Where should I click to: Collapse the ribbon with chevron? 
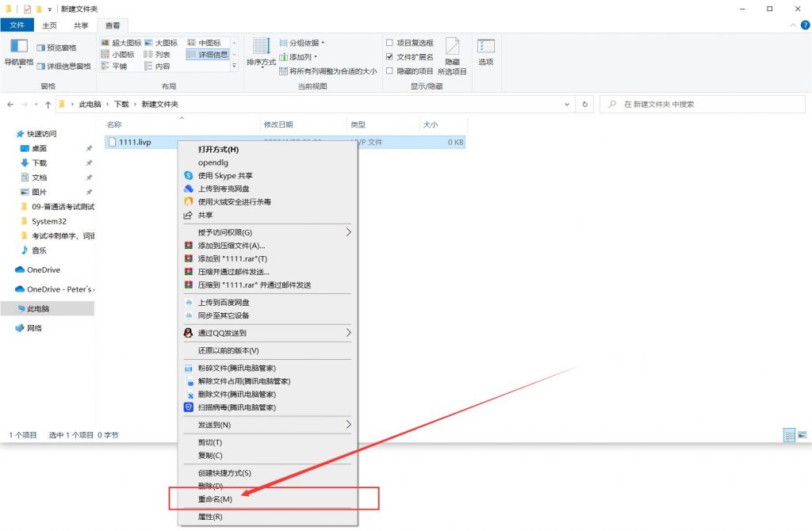(793, 25)
